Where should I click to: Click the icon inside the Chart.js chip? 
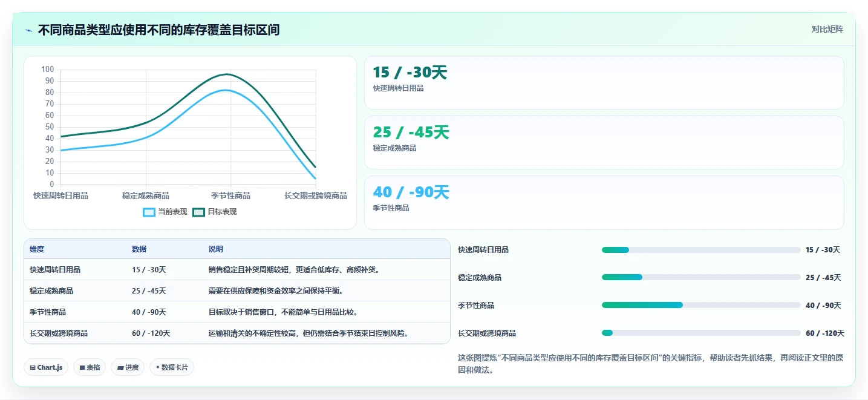pyautogui.click(x=33, y=367)
